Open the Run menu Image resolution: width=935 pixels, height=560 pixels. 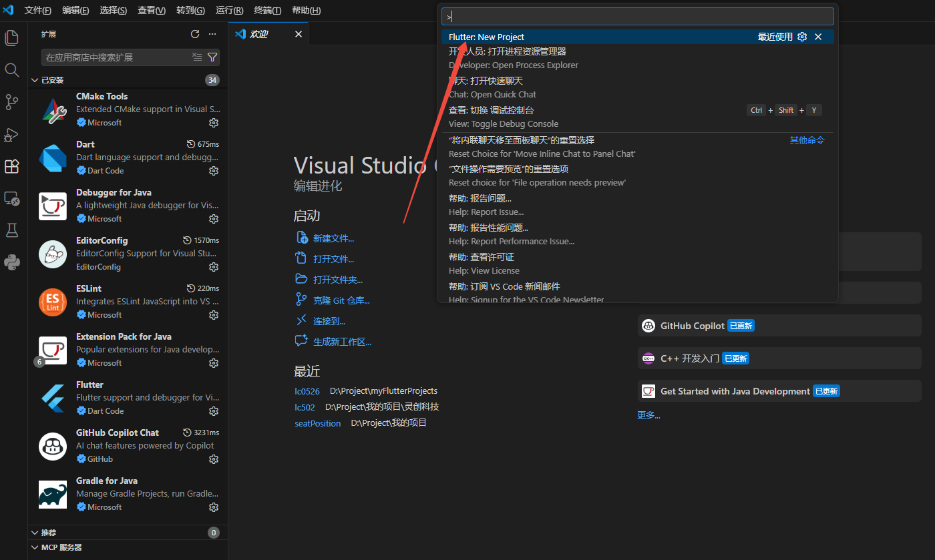[230, 11]
